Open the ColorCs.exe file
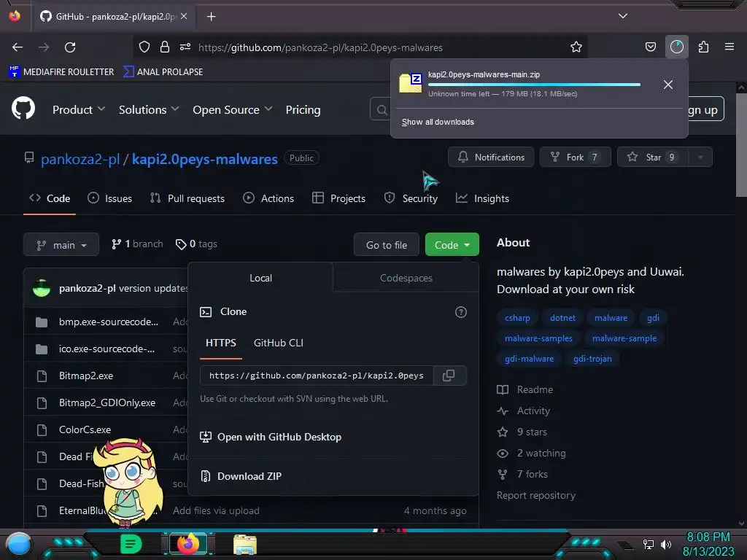Viewport: 747px width, 560px height. tap(85, 429)
